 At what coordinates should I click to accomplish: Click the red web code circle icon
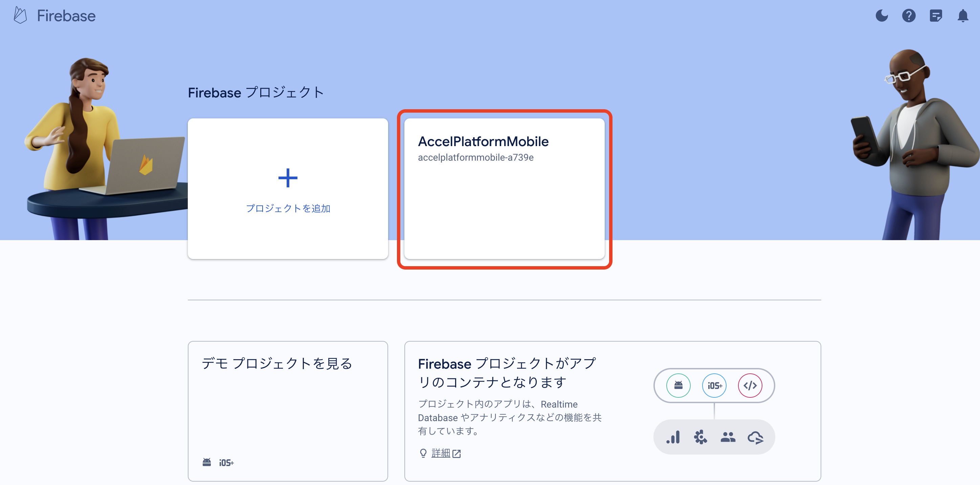coord(750,386)
